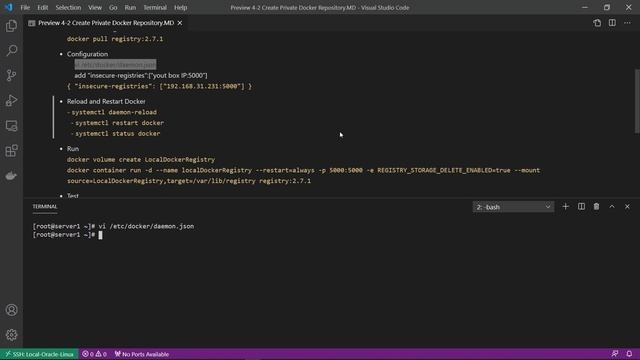Viewport: 640px width, 360px height.
Task: Click No Ports Available status item
Action: tap(142, 354)
